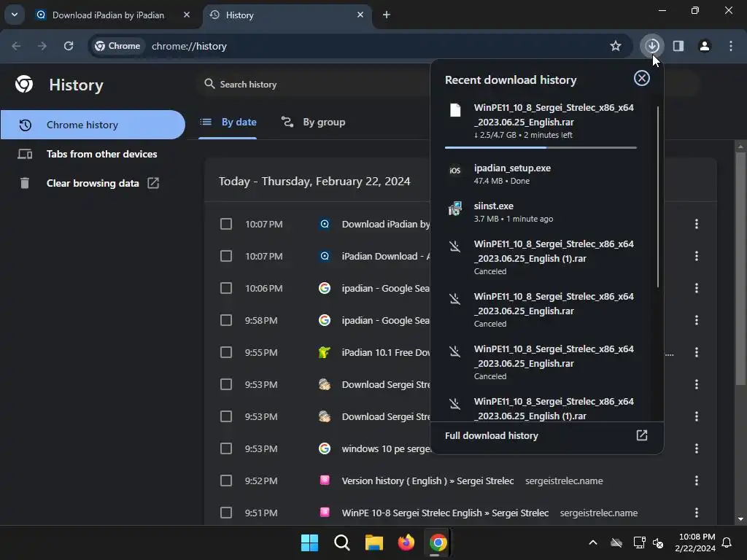
Task: Open the Chrome downloads toolbar icon
Action: click(x=652, y=46)
